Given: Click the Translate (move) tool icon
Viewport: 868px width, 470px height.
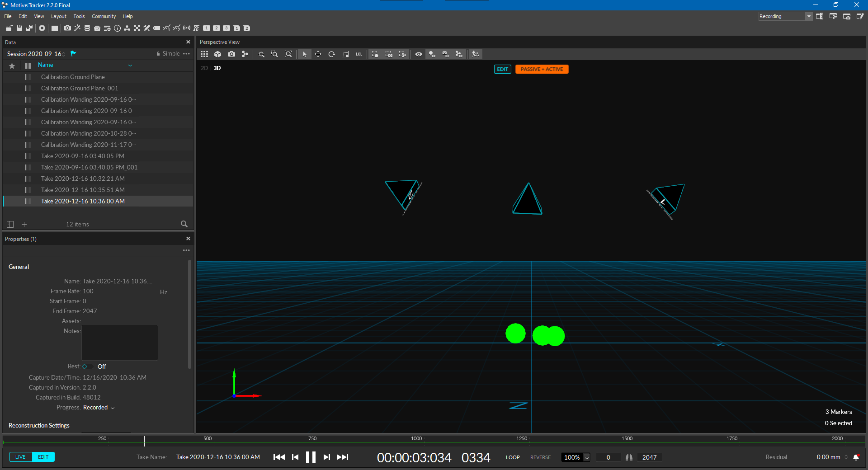Looking at the screenshot, I should tap(318, 54).
